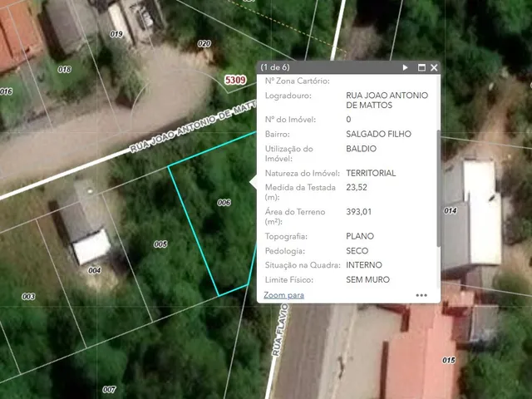Select parcel label 019 on map
The width and height of the screenshot is (532, 399).
(116, 34)
